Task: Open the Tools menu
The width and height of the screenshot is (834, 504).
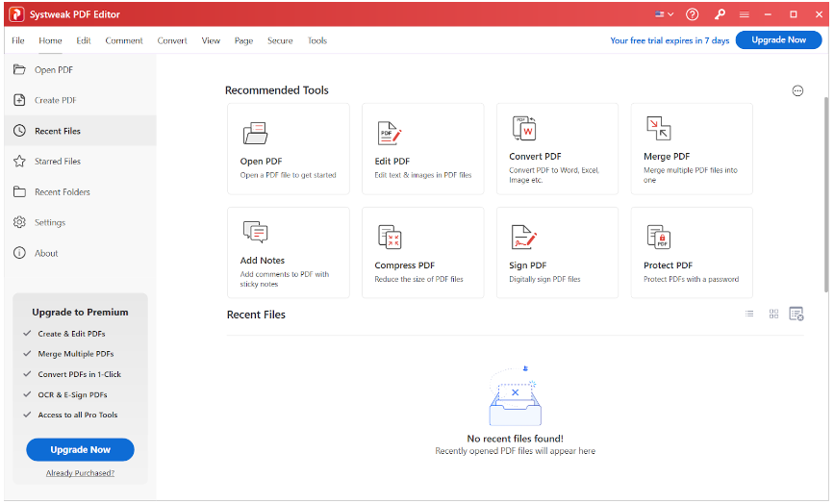Action: coord(317,40)
